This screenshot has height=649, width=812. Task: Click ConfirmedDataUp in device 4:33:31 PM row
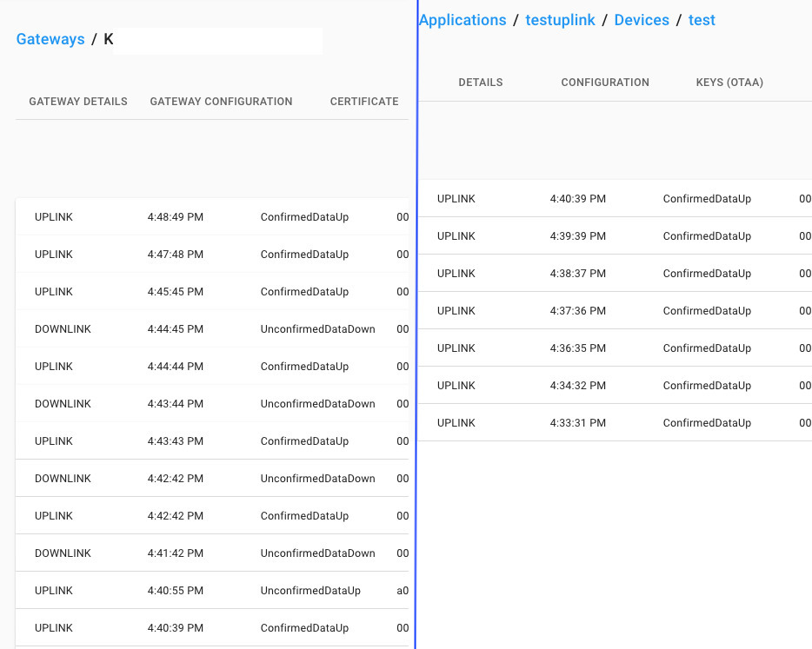(707, 423)
